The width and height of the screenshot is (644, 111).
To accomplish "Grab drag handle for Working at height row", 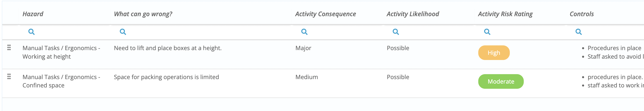I will (x=9, y=47).
